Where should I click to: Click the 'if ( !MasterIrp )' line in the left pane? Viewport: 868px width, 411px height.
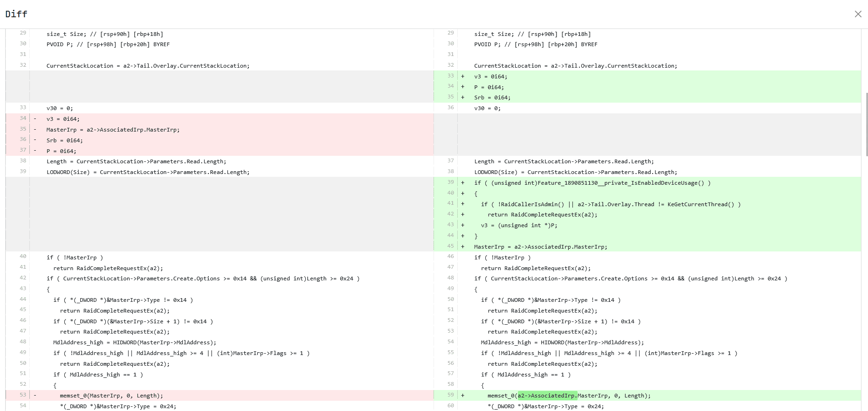point(75,258)
